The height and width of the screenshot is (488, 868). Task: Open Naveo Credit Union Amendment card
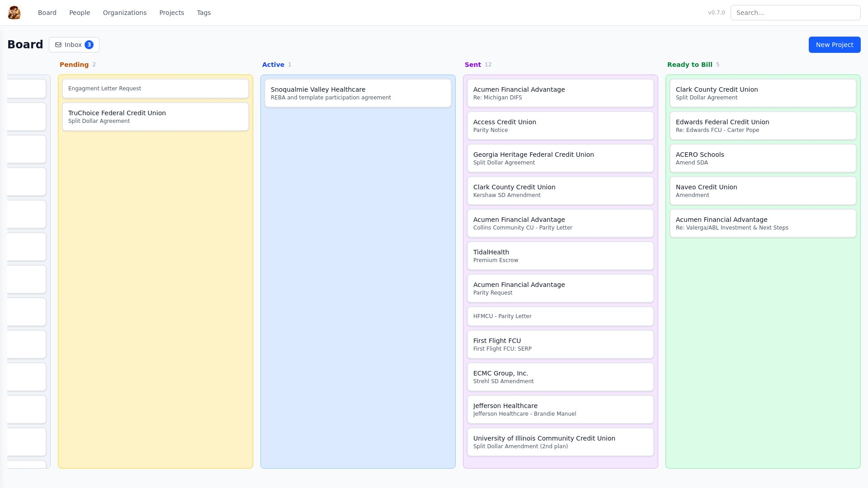point(763,191)
